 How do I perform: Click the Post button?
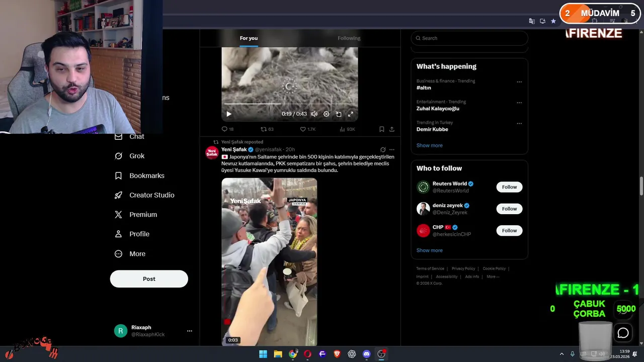pos(149,279)
